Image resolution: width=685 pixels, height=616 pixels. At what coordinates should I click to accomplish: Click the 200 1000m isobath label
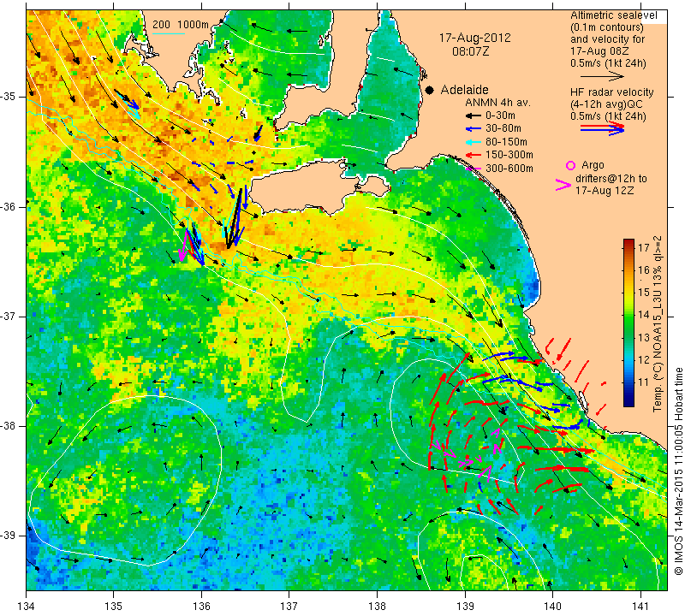tap(181, 25)
